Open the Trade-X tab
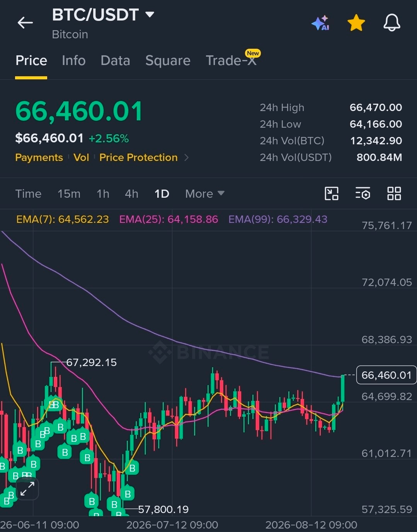This screenshot has width=417, height=532. click(231, 61)
